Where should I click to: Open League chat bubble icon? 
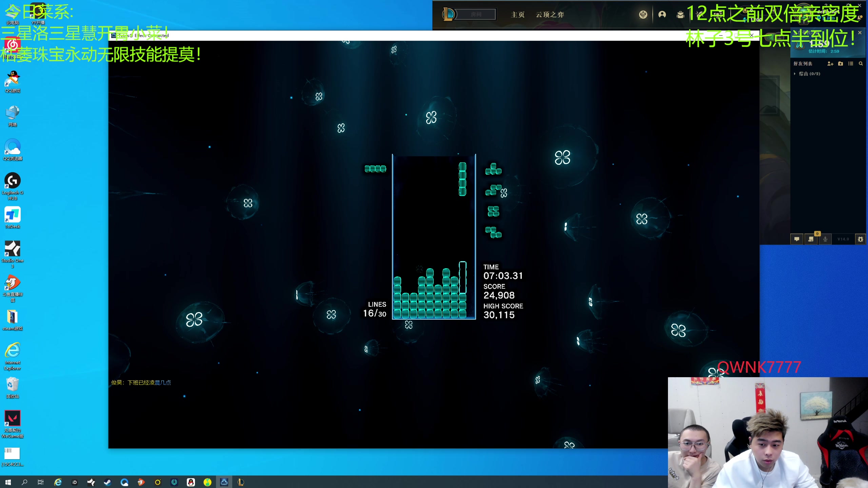point(797,239)
